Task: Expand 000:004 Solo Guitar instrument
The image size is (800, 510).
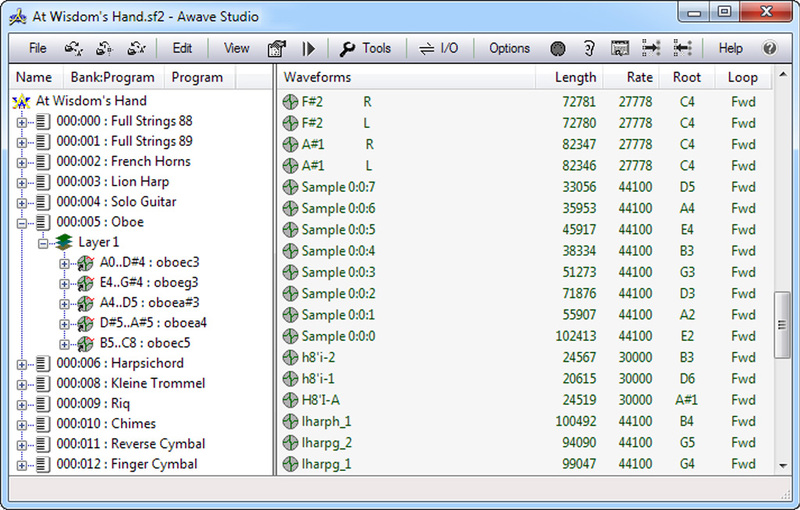Action: 21,203
